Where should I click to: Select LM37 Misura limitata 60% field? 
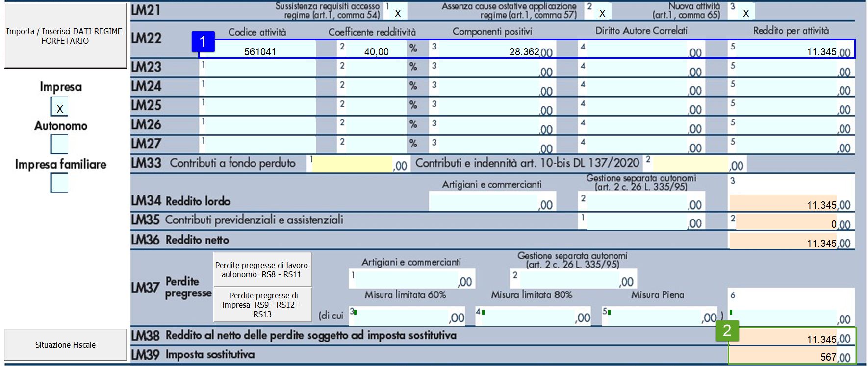402,317
